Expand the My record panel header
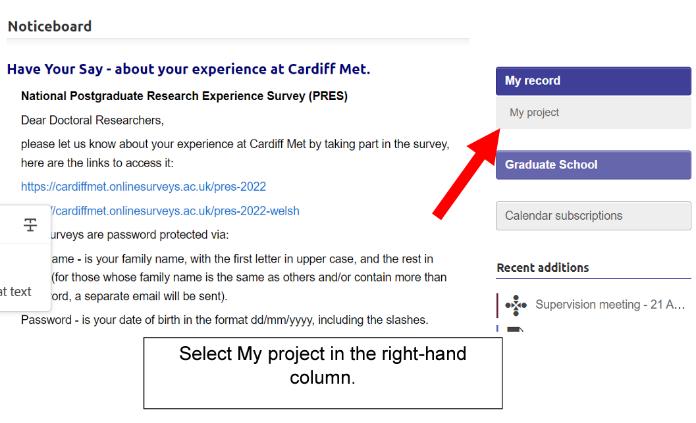 (x=593, y=81)
